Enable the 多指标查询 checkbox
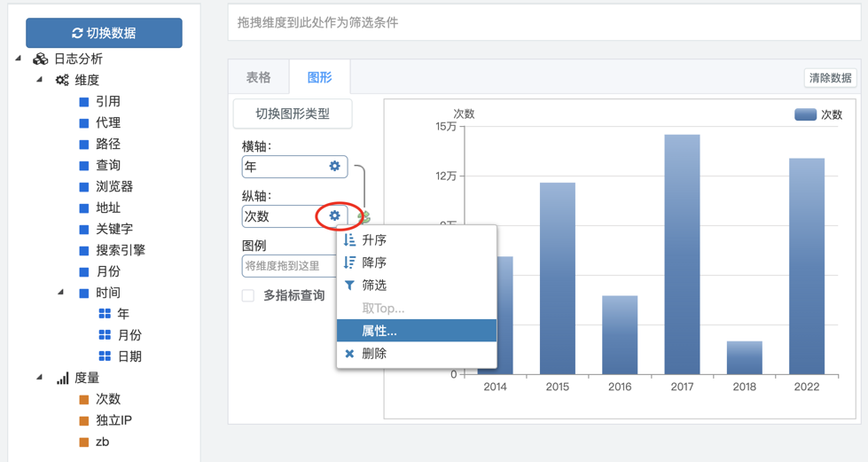The height and width of the screenshot is (462, 868). pos(248,296)
